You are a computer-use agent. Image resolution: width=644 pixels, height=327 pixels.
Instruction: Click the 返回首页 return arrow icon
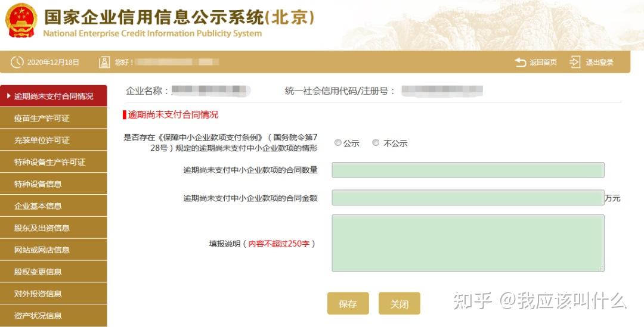(x=521, y=63)
